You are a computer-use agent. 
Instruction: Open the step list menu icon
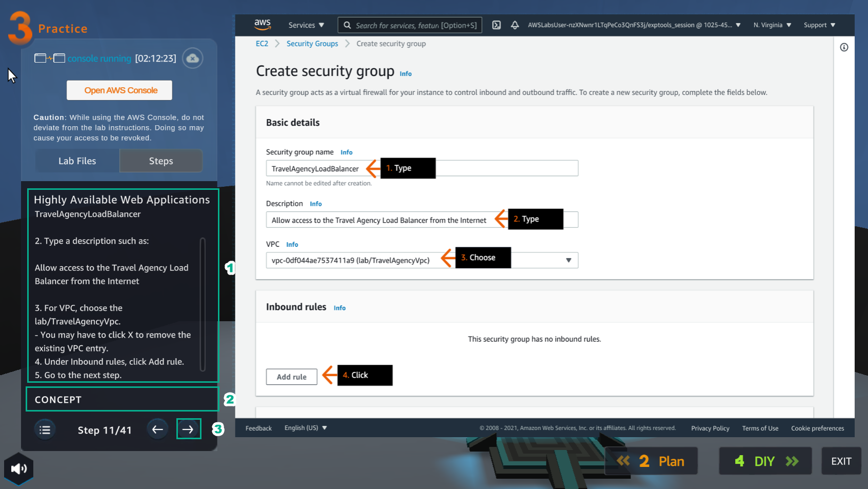45,429
